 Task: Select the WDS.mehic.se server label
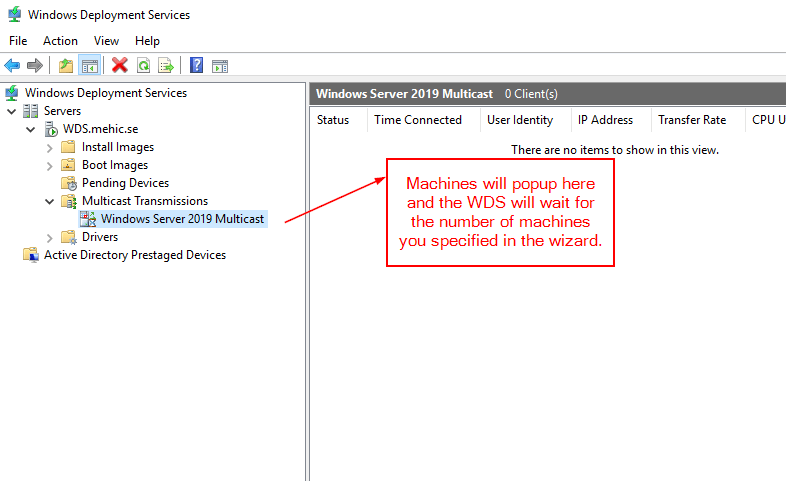coord(100,129)
